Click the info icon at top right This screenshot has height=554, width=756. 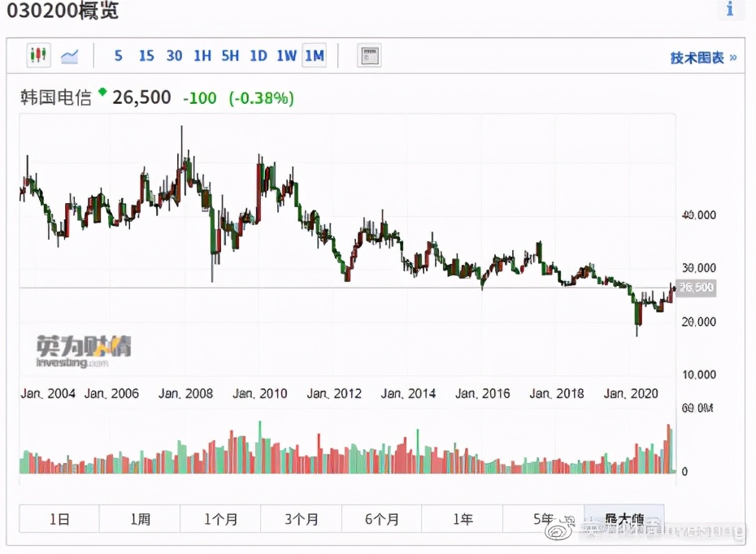pos(730,10)
